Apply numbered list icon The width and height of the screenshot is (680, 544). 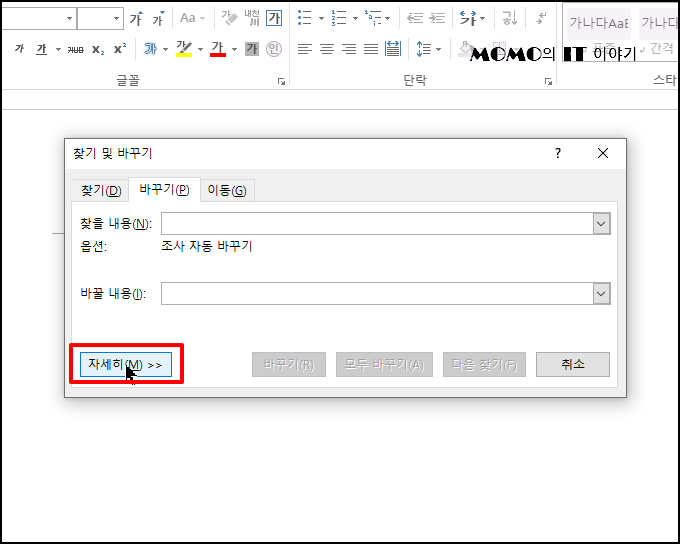point(339,18)
